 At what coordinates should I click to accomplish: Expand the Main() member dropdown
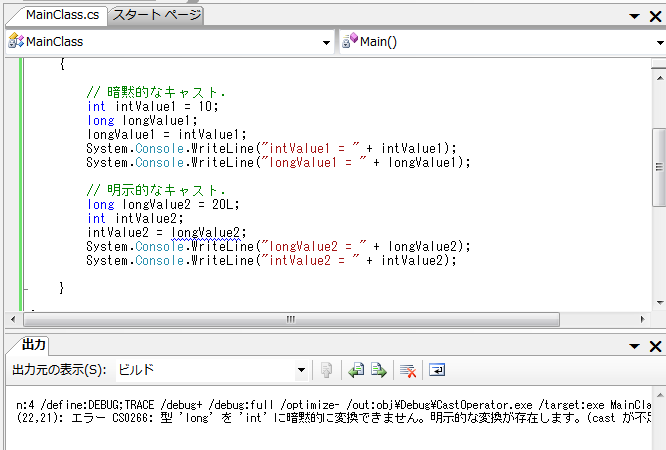(660, 42)
